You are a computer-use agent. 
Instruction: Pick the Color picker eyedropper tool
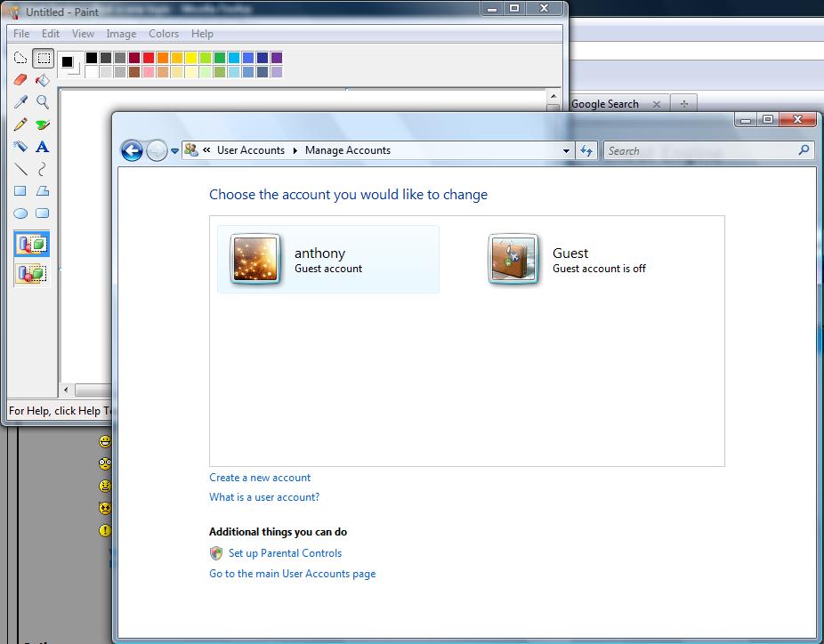coord(20,102)
